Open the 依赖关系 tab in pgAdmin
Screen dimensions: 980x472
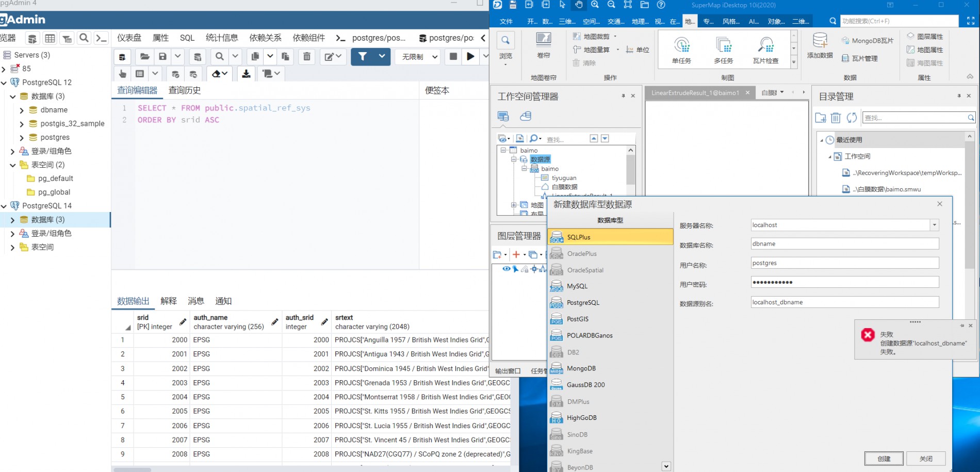[265, 38]
